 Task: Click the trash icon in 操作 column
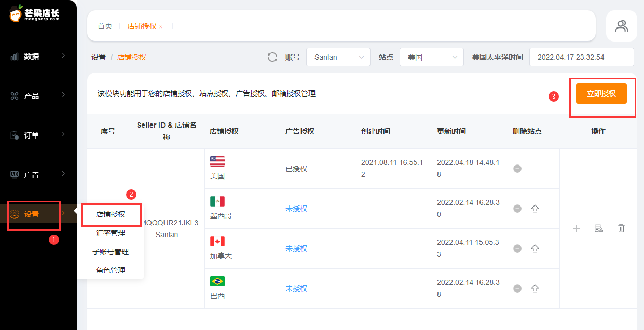pos(621,228)
